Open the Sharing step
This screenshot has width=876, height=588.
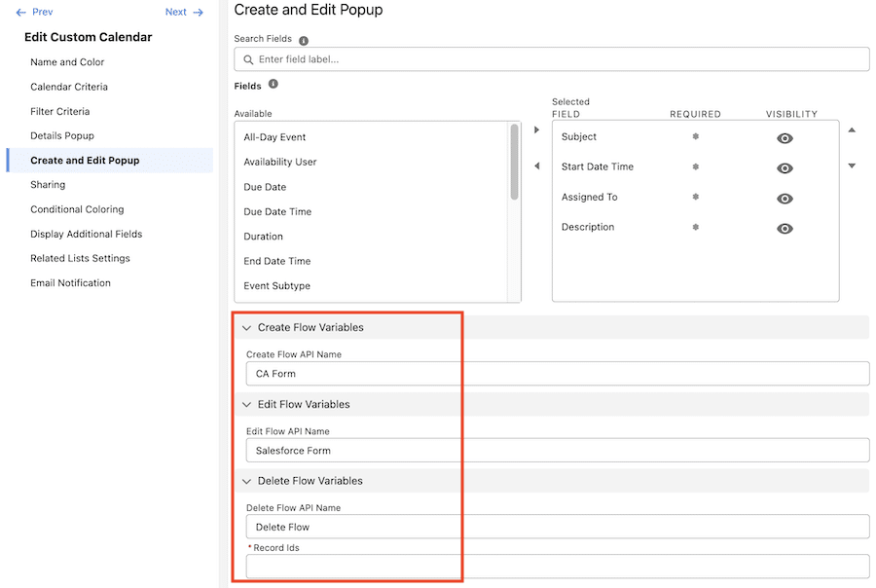(x=48, y=184)
